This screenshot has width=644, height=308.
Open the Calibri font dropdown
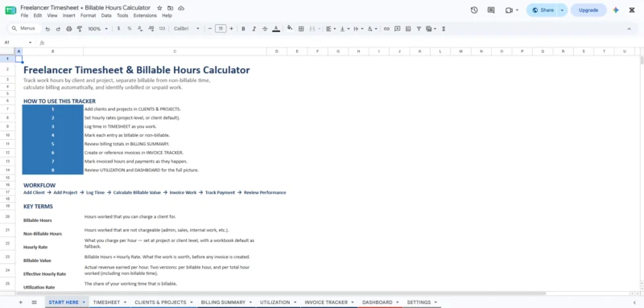[x=187, y=29]
